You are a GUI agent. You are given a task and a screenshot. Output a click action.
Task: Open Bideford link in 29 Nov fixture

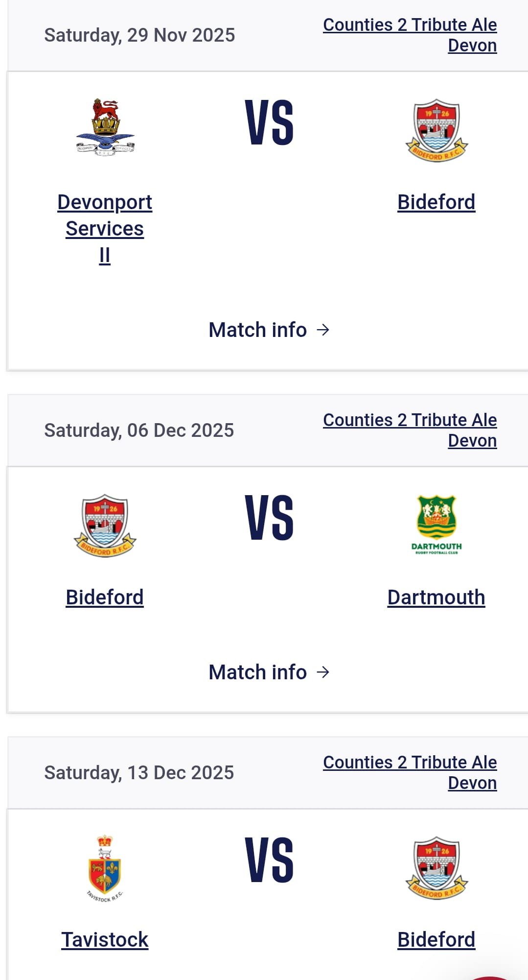click(x=436, y=202)
